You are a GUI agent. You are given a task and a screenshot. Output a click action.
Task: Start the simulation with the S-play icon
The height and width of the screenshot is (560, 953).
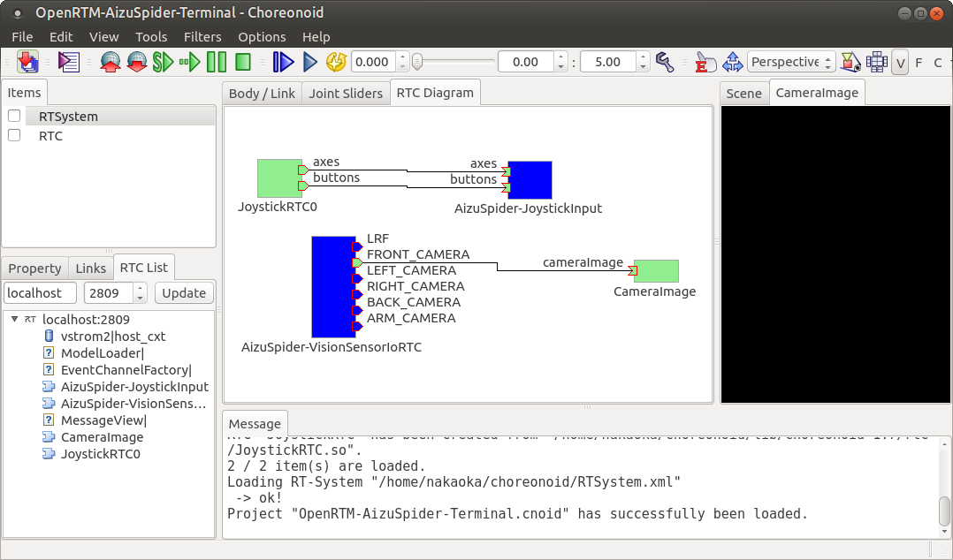coord(164,62)
